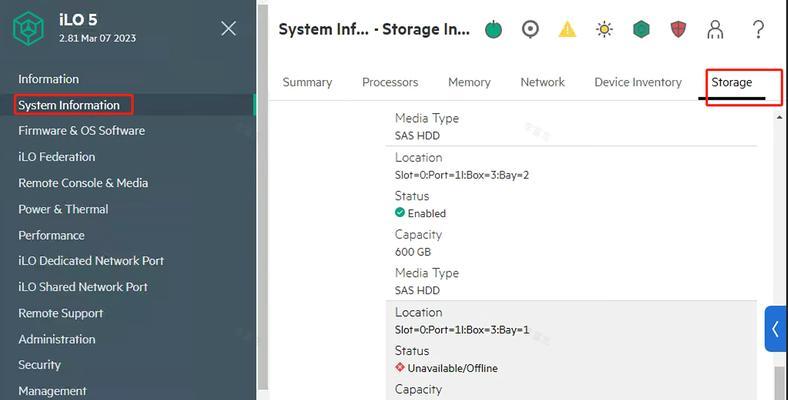
Task: Click the green power status icon
Action: [x=494, y=29]
